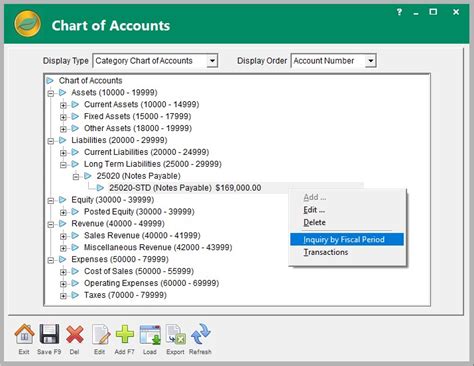Screen dimensions: 474x366
Task: Select Posted Equity (30000 - 39999) row
Action: click(x=139, y=212)
